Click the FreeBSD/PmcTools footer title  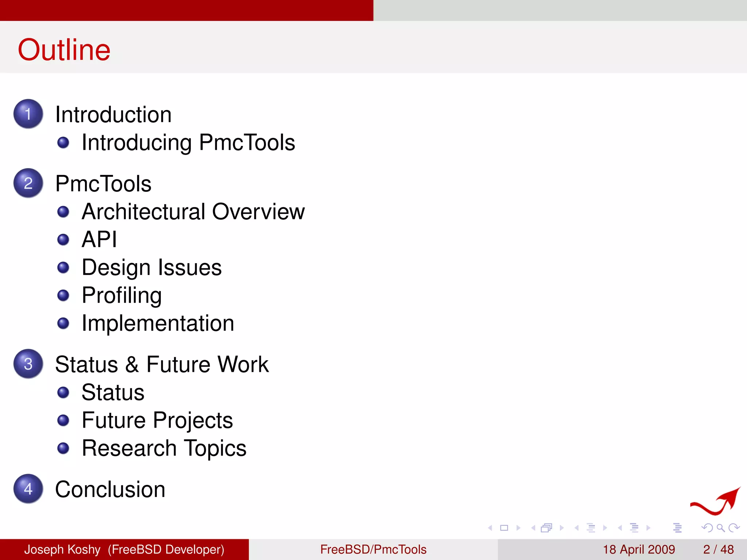click(x=373, y=549)
